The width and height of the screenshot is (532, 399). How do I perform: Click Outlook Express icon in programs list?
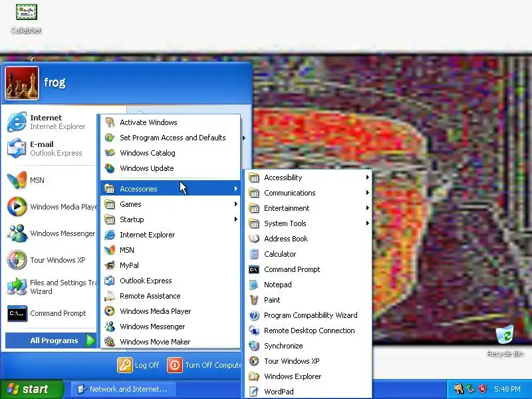pos(110,281)
